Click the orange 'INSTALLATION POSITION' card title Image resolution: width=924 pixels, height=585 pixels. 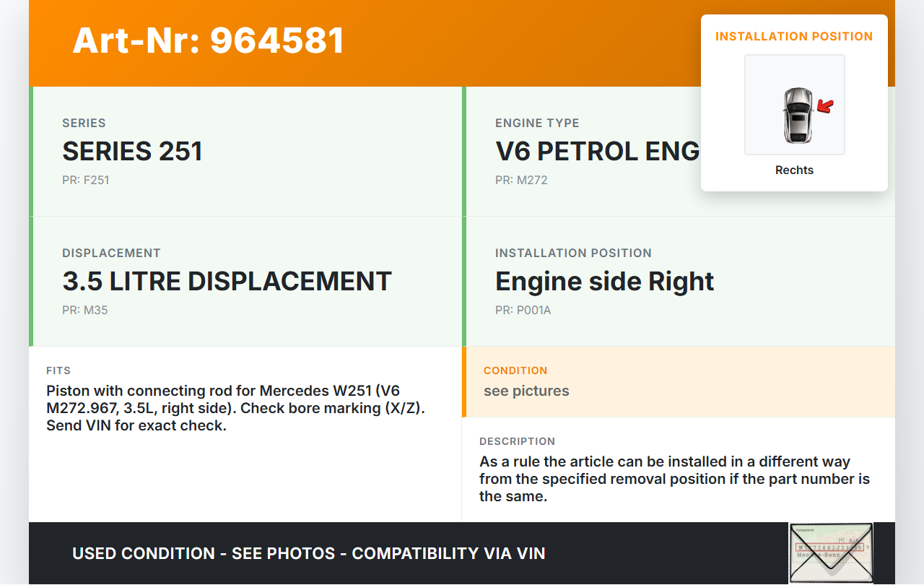[x=794, y=36]
